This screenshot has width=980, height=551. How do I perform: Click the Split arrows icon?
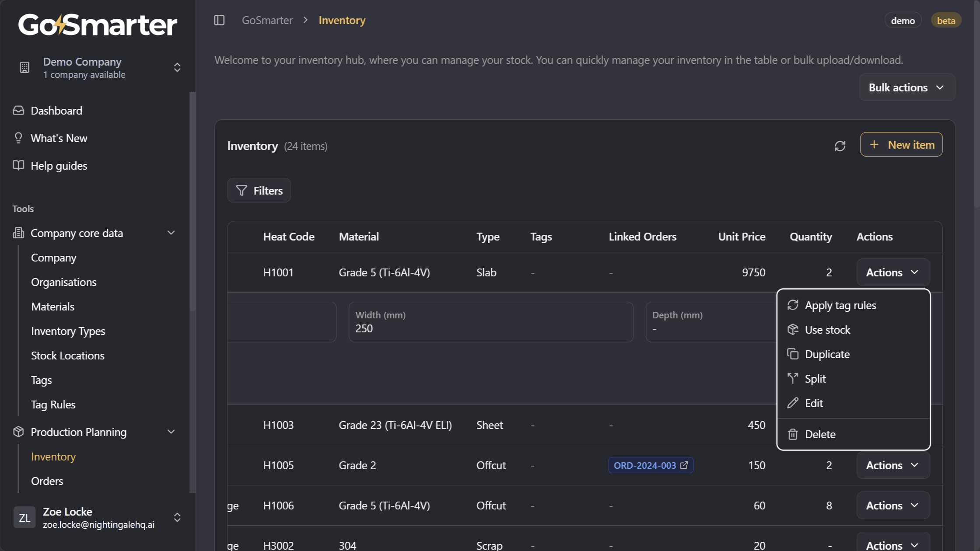coord(793,378)
